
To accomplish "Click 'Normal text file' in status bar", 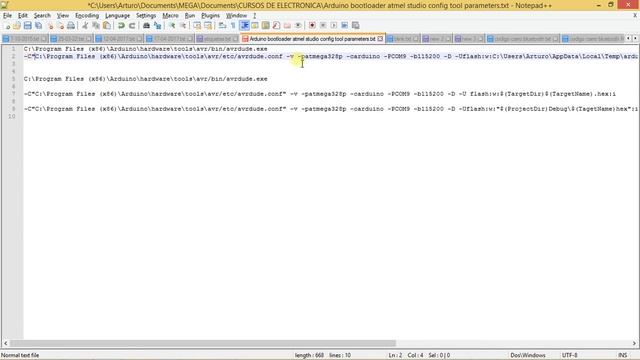I will [20, 355].
